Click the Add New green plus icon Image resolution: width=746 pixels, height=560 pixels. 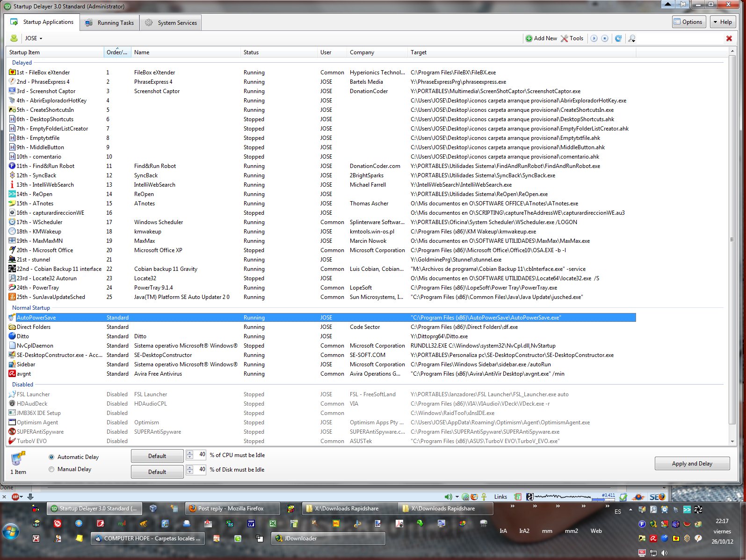pos(529,38)
